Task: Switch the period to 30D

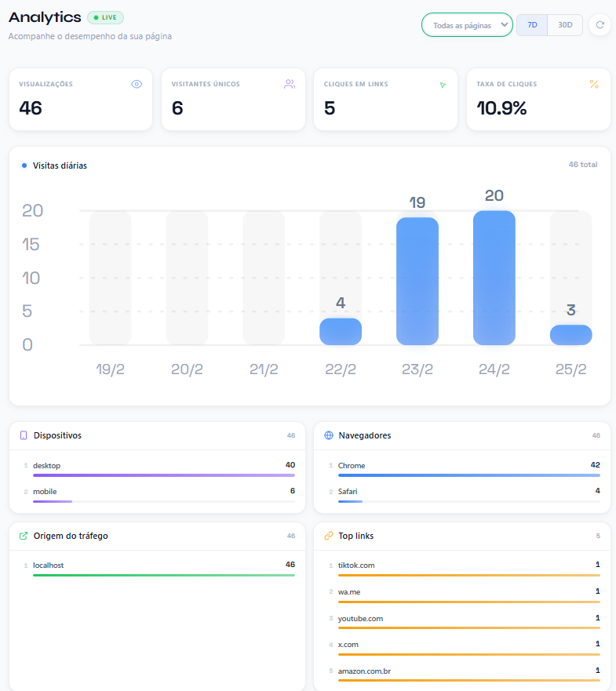Action: (x=565, y=25)
